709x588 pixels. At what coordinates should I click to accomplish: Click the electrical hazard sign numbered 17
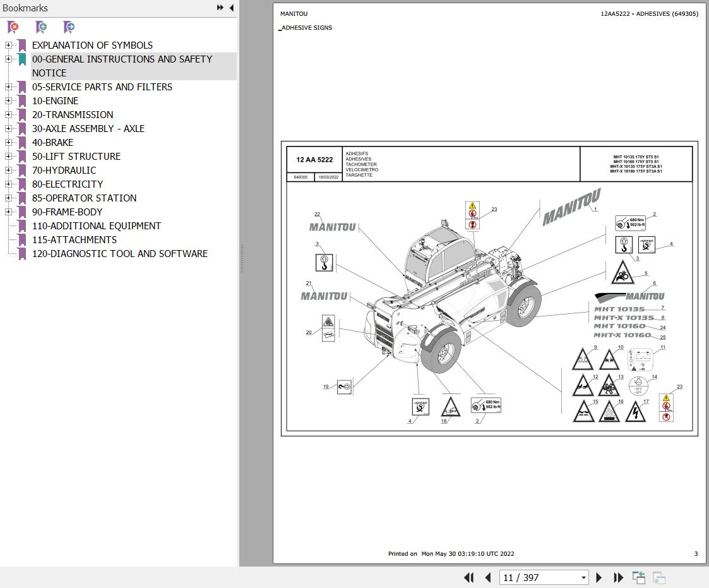(635, 412)
